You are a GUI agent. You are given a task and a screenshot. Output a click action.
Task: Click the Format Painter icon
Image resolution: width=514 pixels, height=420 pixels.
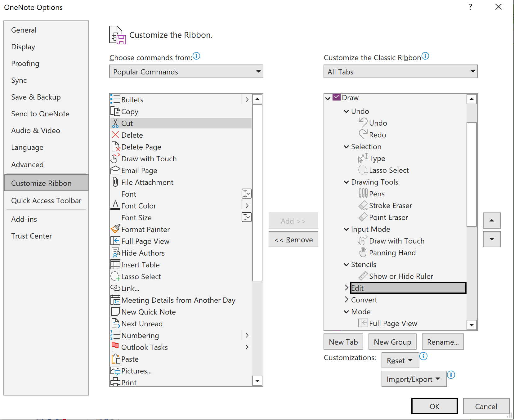(x=115, y=229)
